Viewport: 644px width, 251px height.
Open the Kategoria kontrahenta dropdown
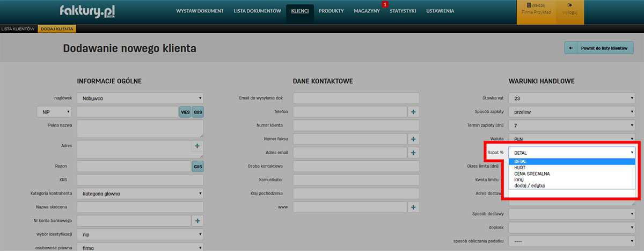(x=141, y=193)
